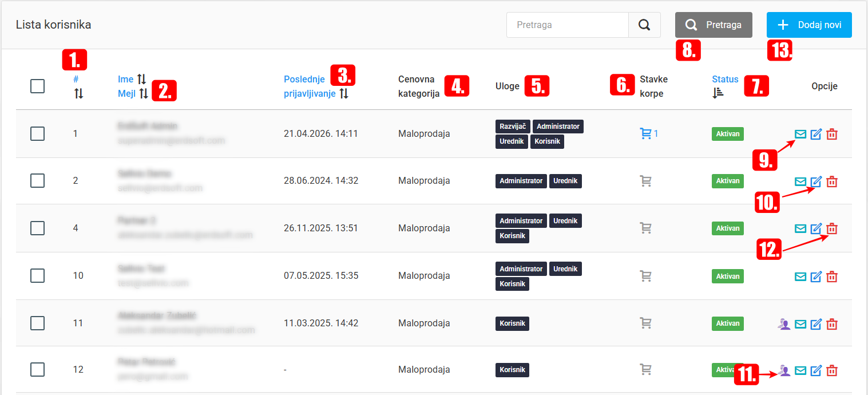Sort users by Mejl
This screenshot has width=868, height=395.
133,93
